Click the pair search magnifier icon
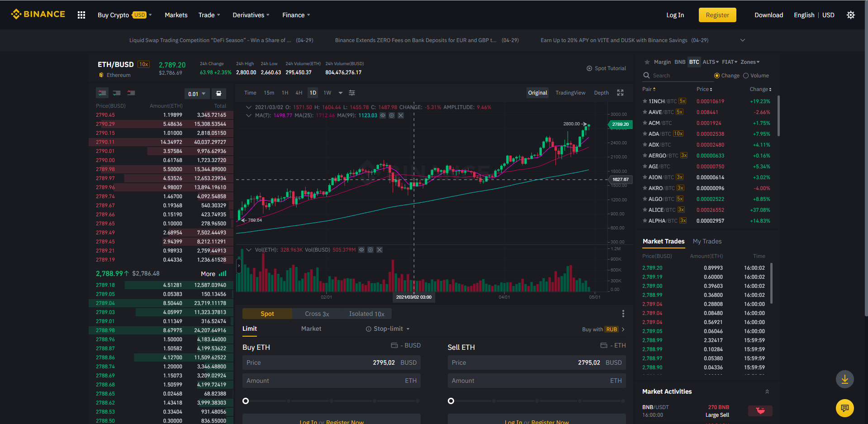Viewport: 868px width, 424px height. (x=646, y=76)
